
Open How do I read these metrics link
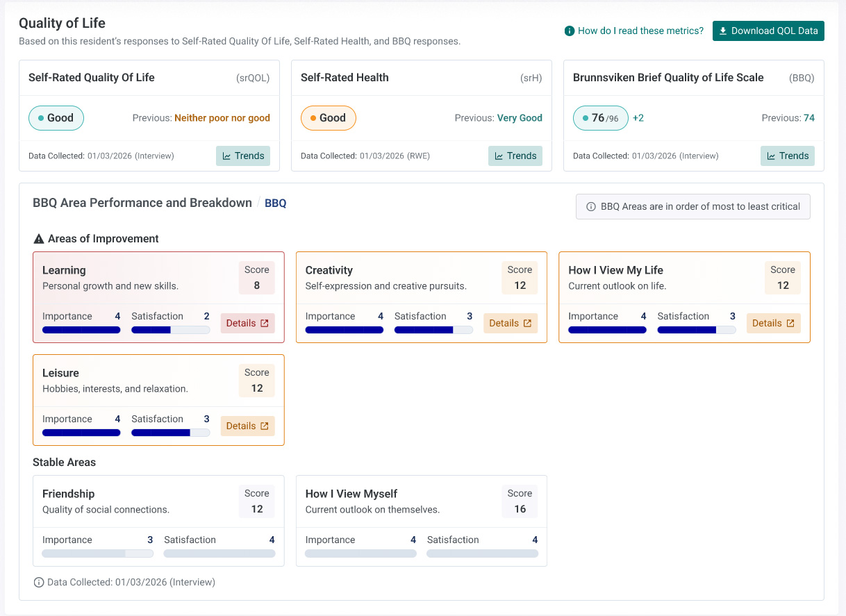click(x=634, y=31)
